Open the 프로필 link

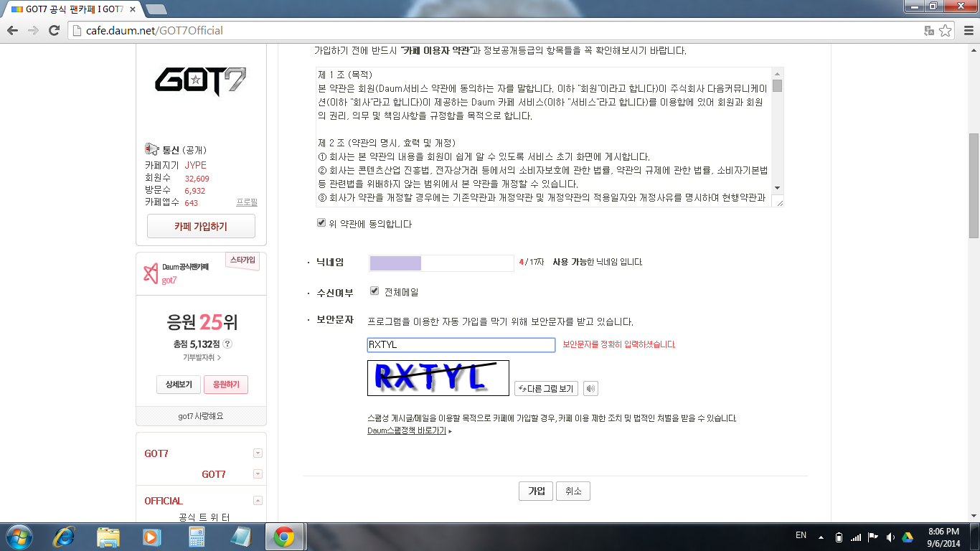[247, 202]
